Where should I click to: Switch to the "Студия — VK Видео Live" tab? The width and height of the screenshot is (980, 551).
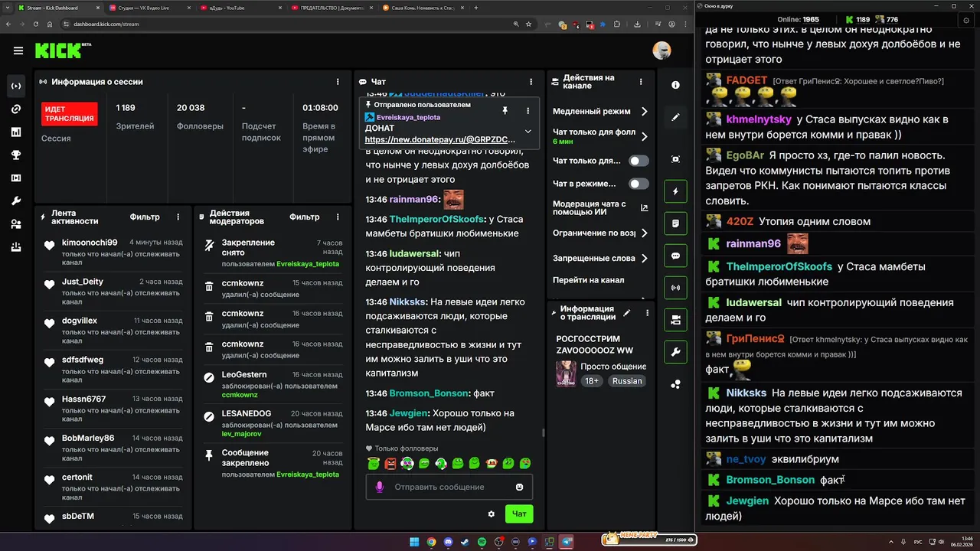click(149, 8)
